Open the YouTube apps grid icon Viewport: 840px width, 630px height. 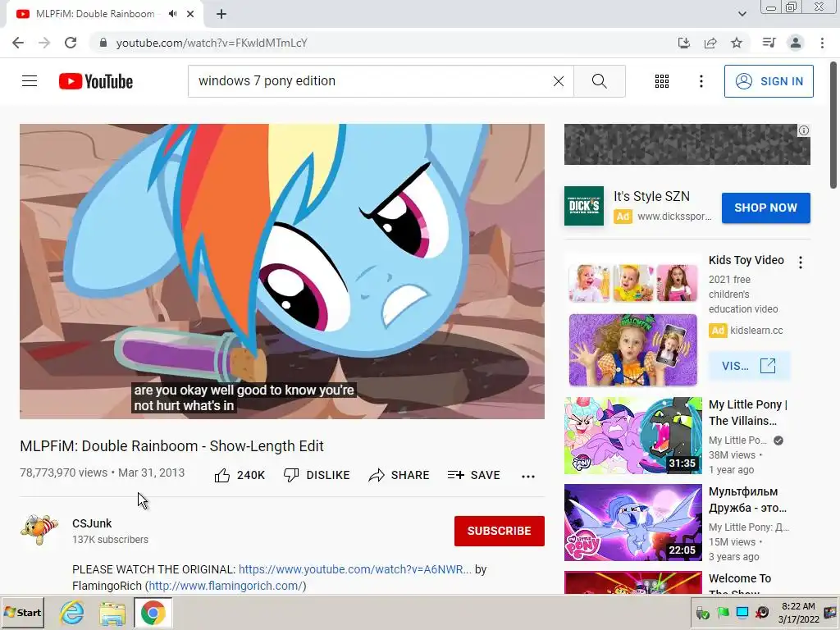click(x=662, y=81)
